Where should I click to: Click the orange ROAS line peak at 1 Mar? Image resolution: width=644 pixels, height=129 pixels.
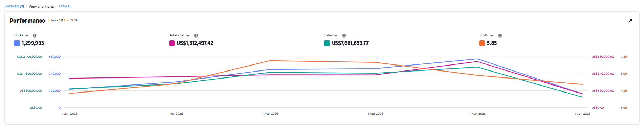pyautogui.click(x=270, y=61)
